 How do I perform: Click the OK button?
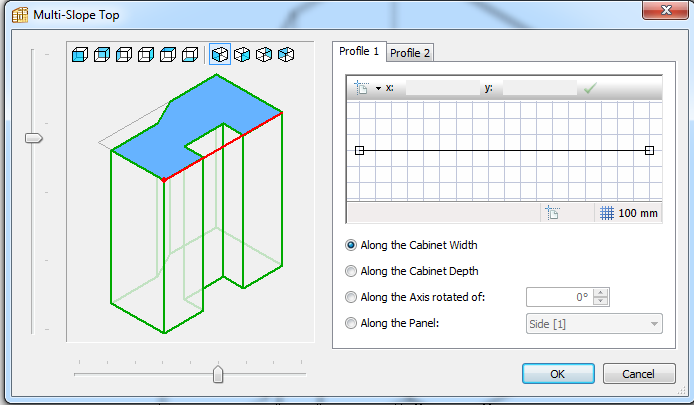[558, 374]
